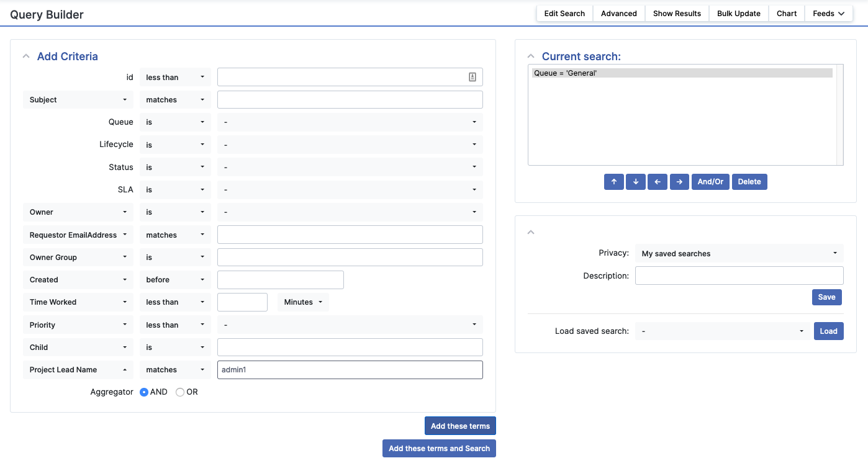Delete the selected search term
The height and width of the screenshot is (471, 868).
click(x=749, y=182)
